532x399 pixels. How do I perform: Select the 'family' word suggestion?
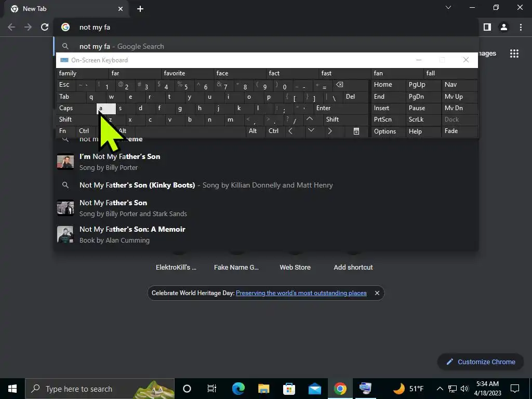tap(82, 73)
